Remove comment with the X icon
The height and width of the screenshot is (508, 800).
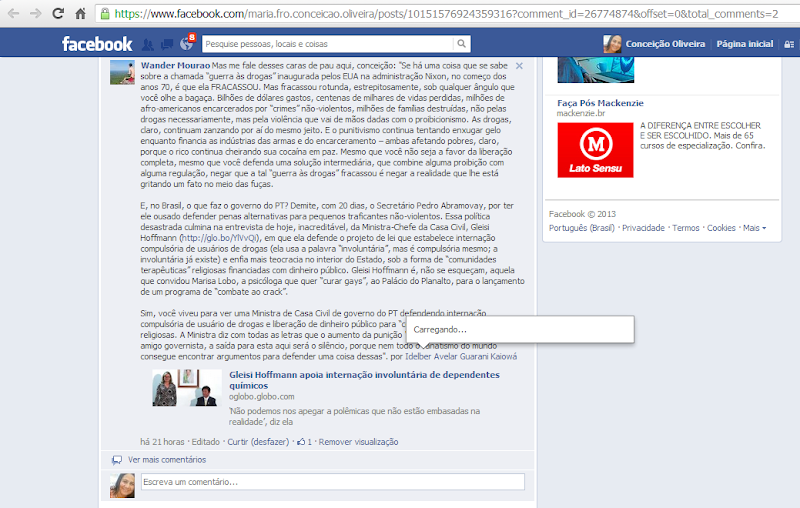tap(519, 66)
